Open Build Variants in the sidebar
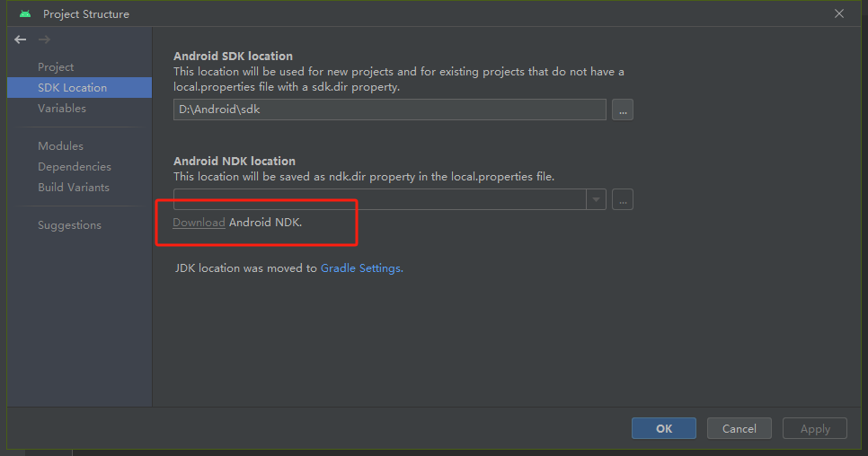Screen dimensions: 868x456 coord(74,188)
